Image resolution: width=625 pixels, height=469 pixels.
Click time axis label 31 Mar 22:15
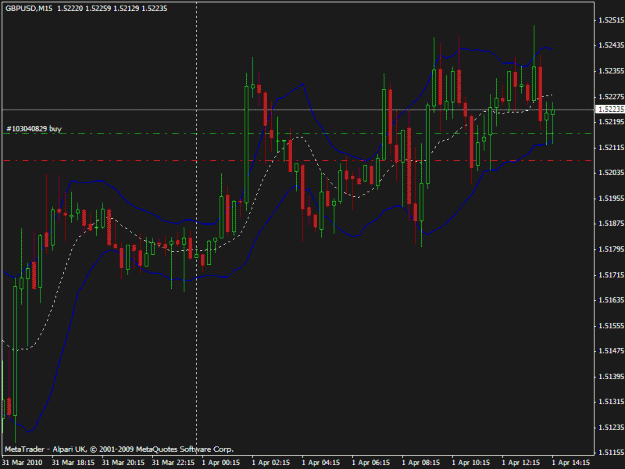coord(173,463)
